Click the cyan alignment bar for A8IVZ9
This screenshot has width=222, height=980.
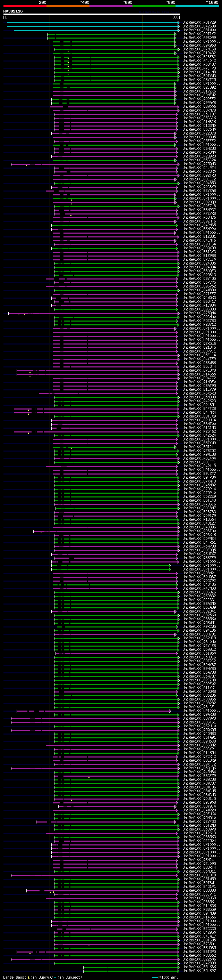pyautogui.click(x=93, y=23)
